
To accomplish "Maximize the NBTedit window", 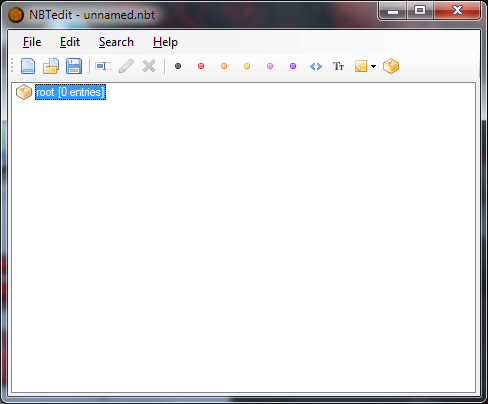I will (x=420, y=11).
